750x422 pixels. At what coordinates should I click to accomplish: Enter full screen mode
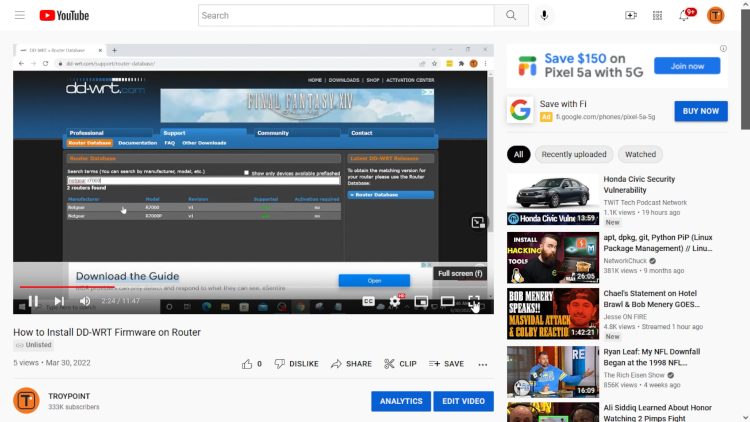point(474,301)
